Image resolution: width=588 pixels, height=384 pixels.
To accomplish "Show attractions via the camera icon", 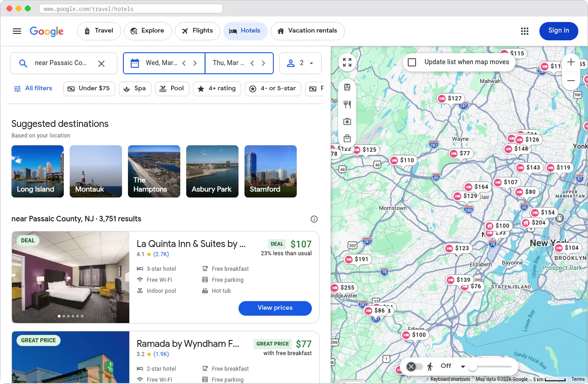I will (347, 121).
